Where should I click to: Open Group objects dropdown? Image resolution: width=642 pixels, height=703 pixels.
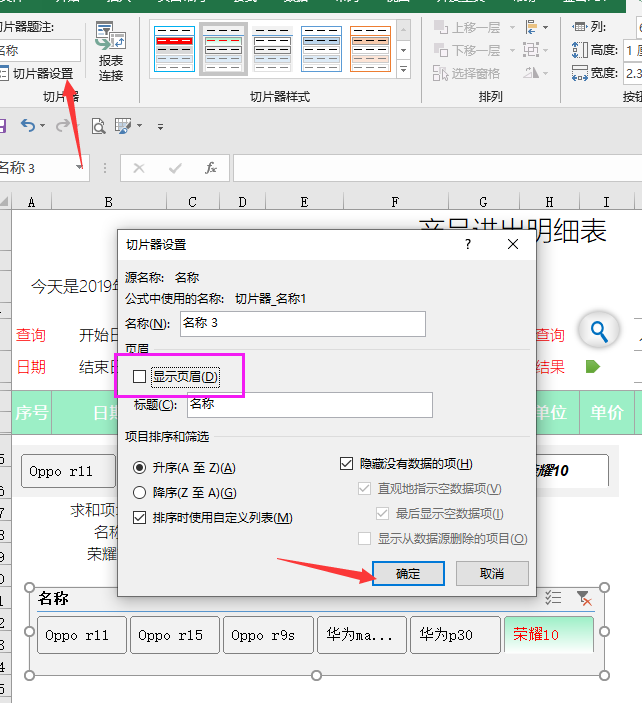(536, 50)
